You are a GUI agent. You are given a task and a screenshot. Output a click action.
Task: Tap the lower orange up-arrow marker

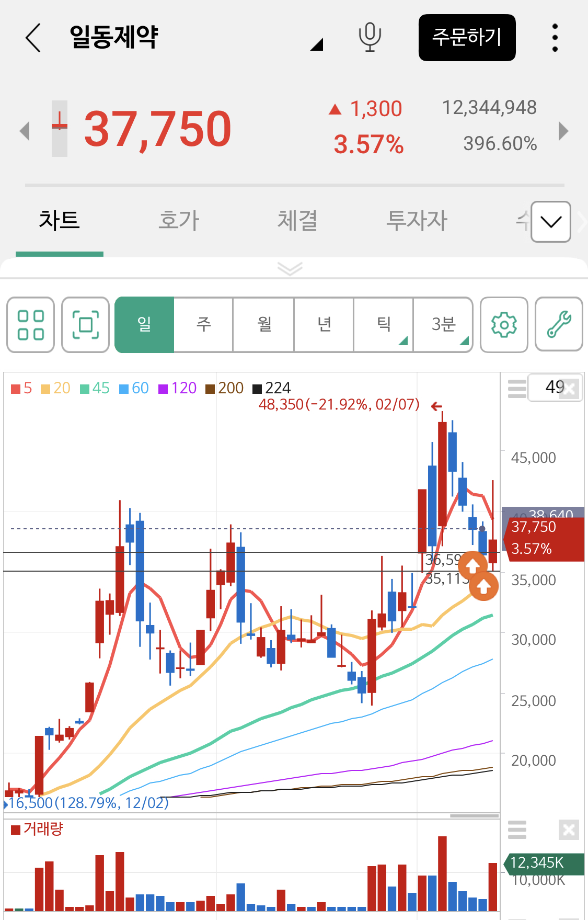pyautogui.click(x=483, y=586)
